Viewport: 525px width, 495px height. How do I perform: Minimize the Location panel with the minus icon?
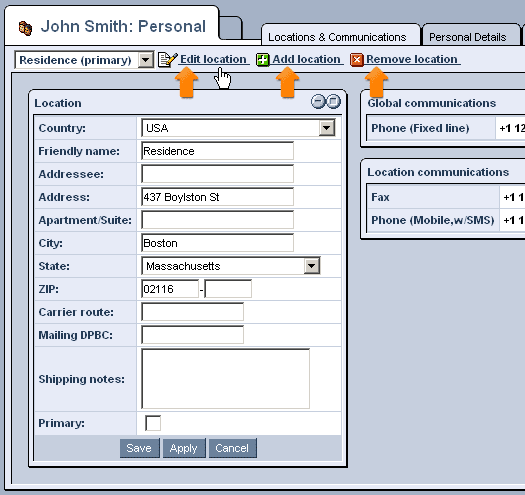point(318,101)
